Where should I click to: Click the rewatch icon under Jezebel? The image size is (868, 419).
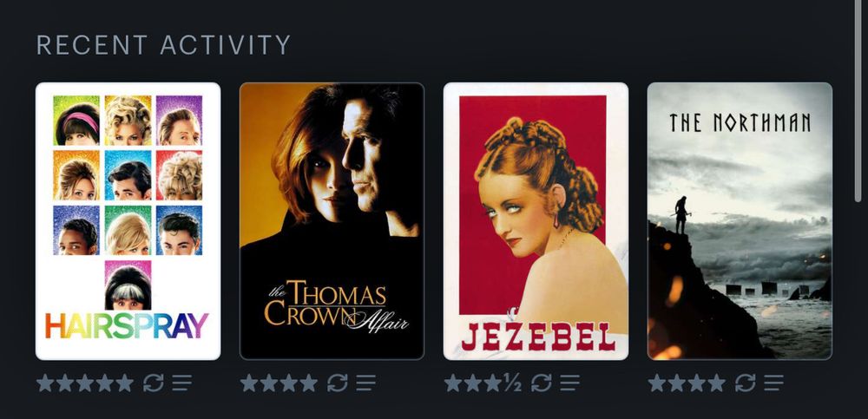(x=541, y=383)
